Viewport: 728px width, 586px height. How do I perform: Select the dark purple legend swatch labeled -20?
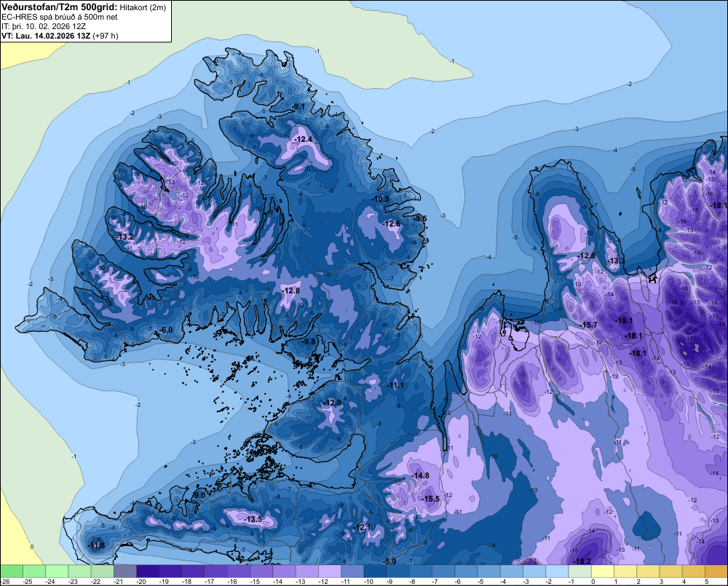click(x=148, y=571)
